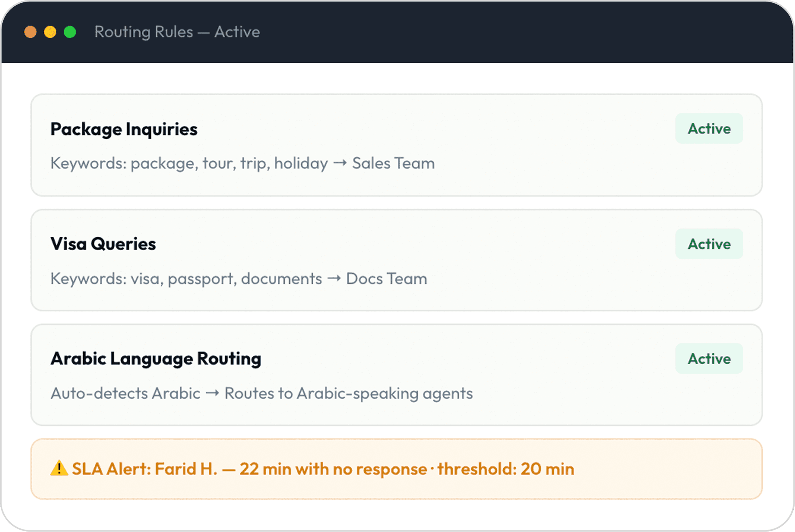
Task: Click the arrow before Sales Team
Action: (x=340, y=163)
